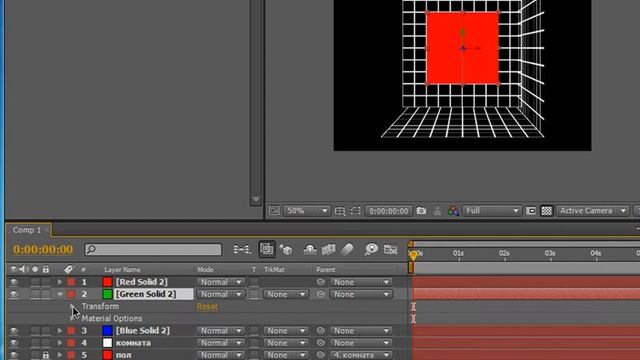Toggle Preserve Transparency box for Blue Solid 2
The image size is (640, 360).
click(x=254, y=331)
